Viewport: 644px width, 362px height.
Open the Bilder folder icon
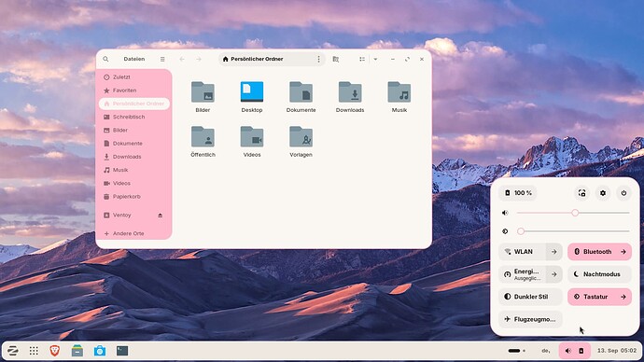click(x=203, y=92)
